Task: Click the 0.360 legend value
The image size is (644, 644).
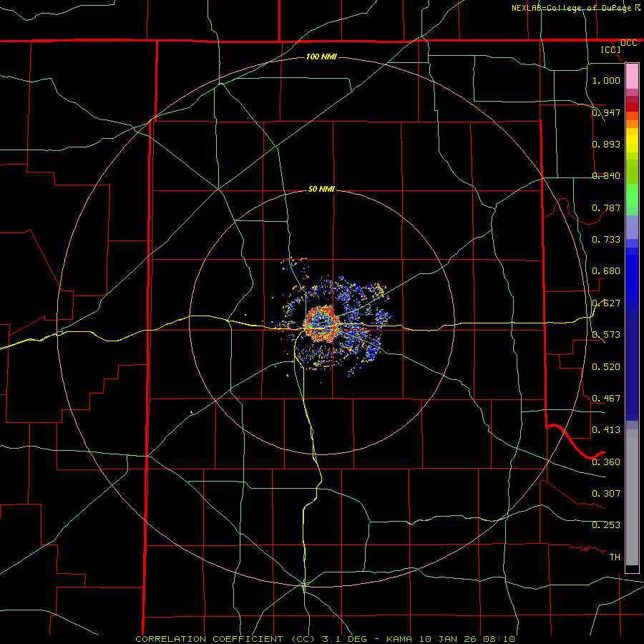Action: point(606,462)
